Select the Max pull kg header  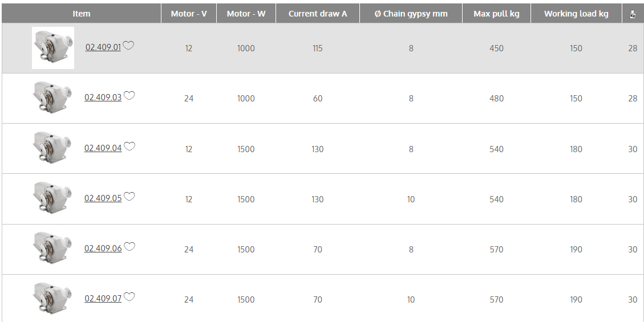[496, 14]
